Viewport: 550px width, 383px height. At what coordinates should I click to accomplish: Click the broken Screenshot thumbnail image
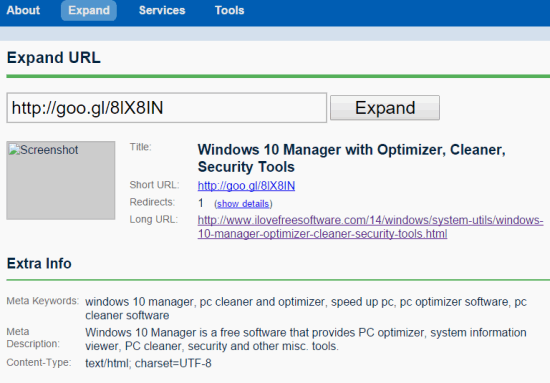click(x=61, y=180)
